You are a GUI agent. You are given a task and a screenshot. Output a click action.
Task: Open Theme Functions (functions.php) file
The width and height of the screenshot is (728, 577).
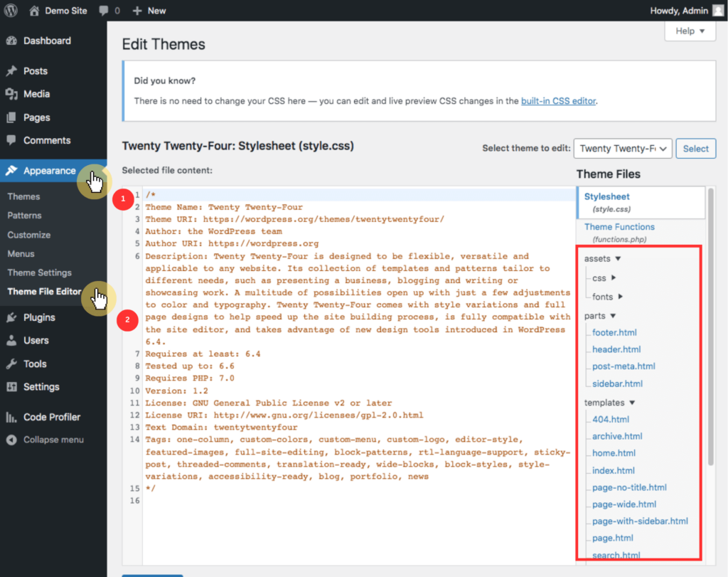619,232
